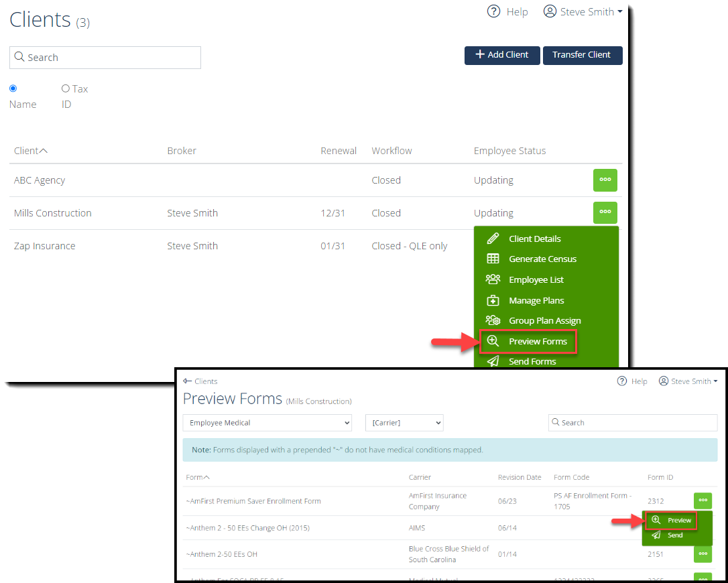Click the Add Client button
This screenshot has height=583, width=728.
(502, 55)
